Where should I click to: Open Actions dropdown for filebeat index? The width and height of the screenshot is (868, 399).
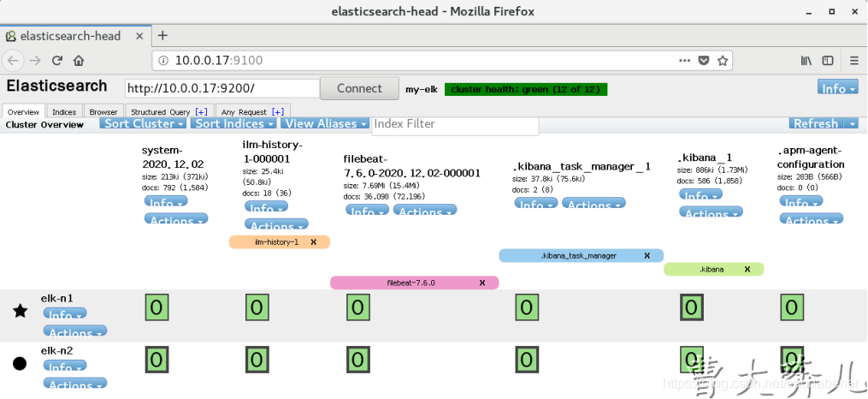coord(425,211)
